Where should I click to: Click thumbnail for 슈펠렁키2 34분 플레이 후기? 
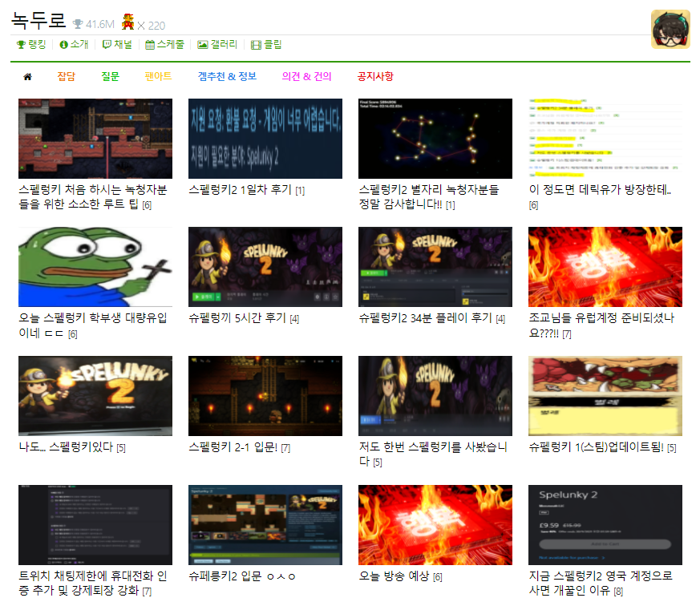pyautogui.click(x=435, y=267)
